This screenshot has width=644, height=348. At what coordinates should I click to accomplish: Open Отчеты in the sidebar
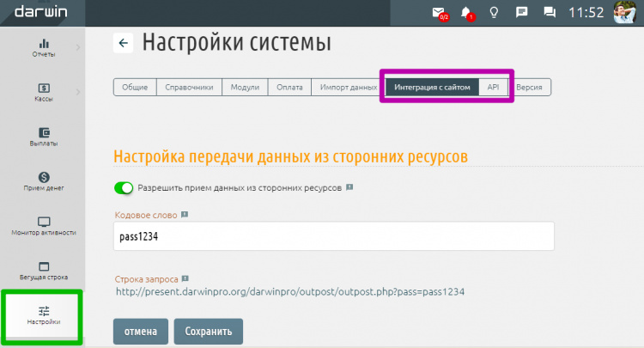(43, 48)
